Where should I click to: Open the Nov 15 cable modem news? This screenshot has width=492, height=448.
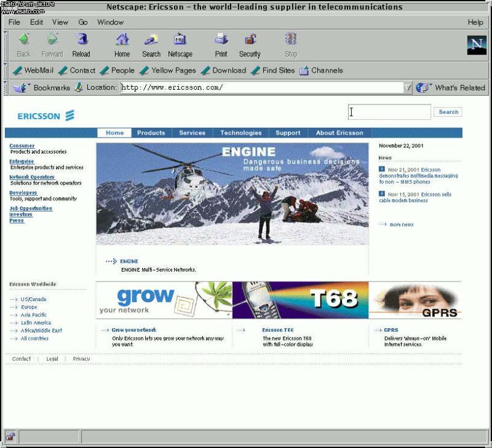pos(415,197)
